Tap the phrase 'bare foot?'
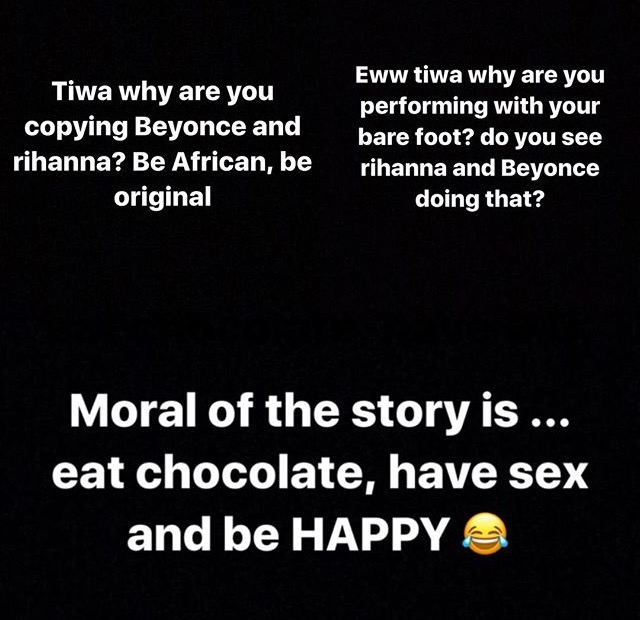 [x=416, y=137]
